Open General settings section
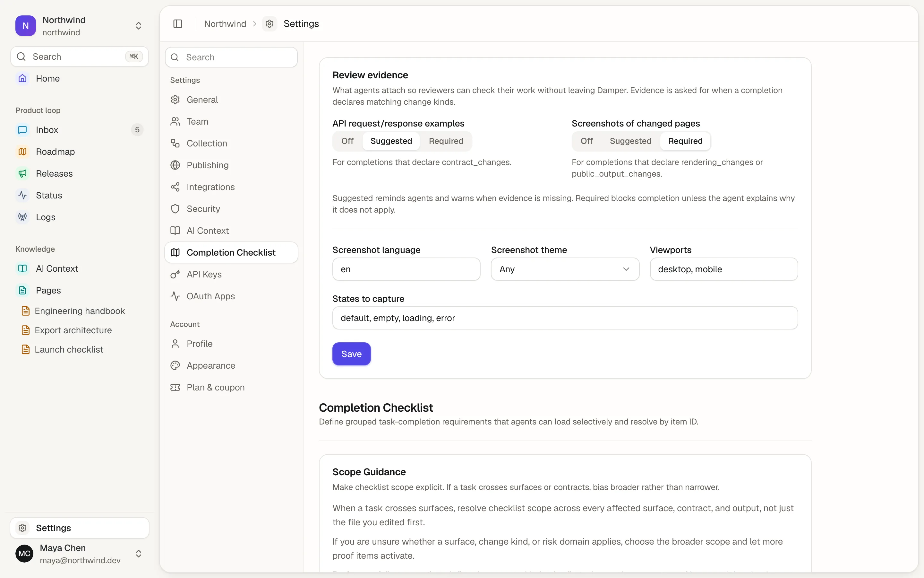The height and width of the screenshot is (578, 924). point(231,100)
